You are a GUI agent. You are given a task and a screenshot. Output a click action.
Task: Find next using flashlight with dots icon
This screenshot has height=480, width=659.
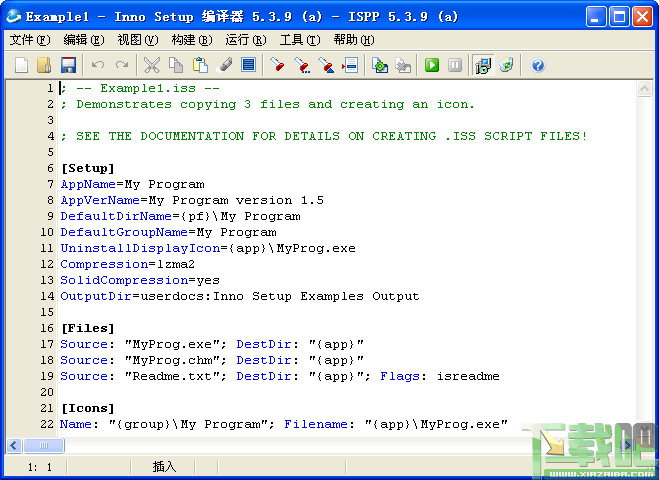[301, 65]
